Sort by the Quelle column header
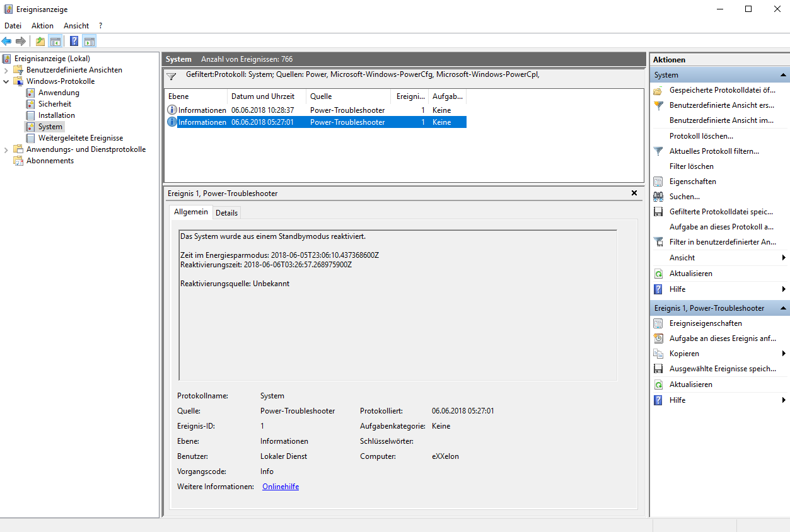 click(x=348, y=96)
